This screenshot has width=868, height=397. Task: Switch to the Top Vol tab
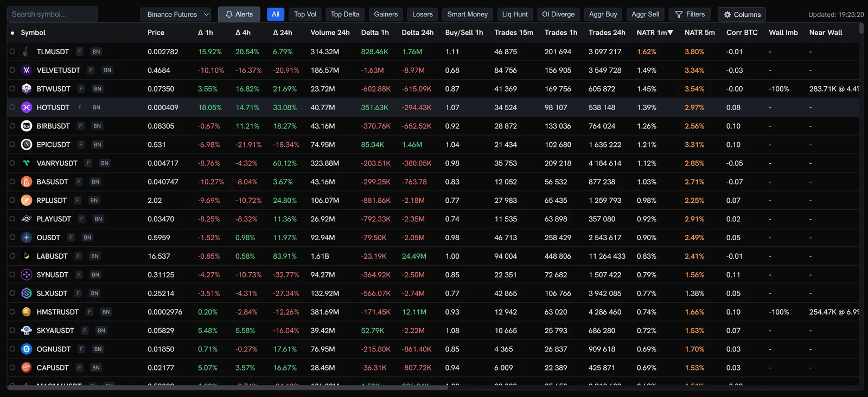(x=305, y=15)
